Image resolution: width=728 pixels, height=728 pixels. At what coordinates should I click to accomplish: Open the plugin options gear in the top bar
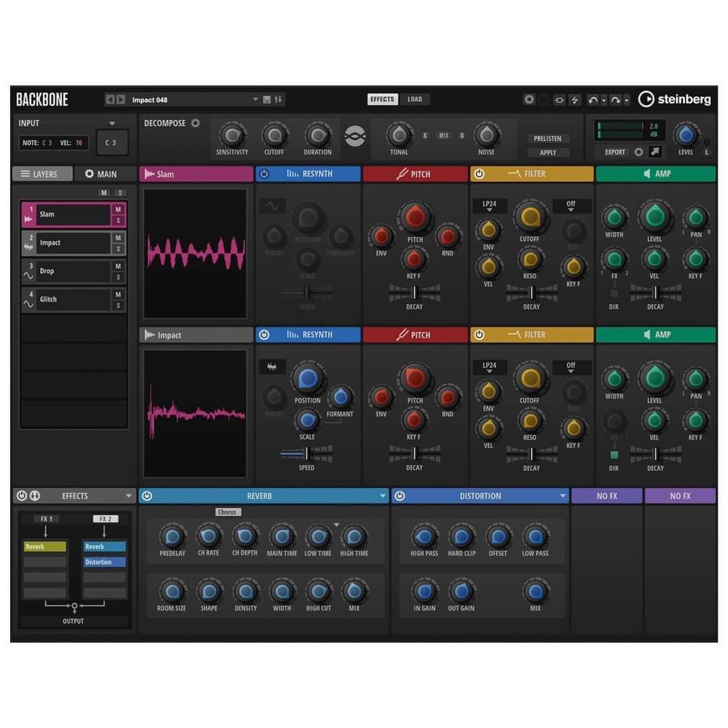529,99
